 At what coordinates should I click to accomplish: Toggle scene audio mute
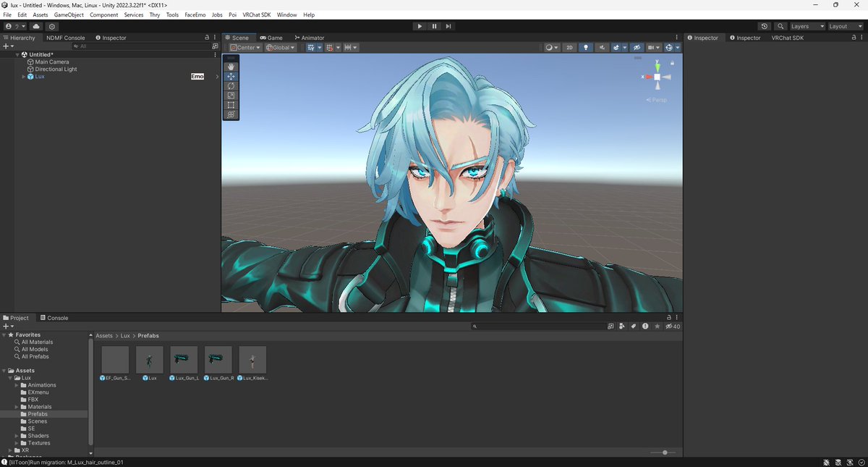pos(602,48)
